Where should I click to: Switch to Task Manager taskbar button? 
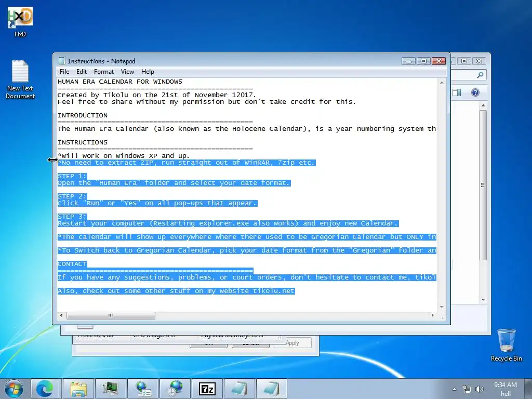pos(111,389)
